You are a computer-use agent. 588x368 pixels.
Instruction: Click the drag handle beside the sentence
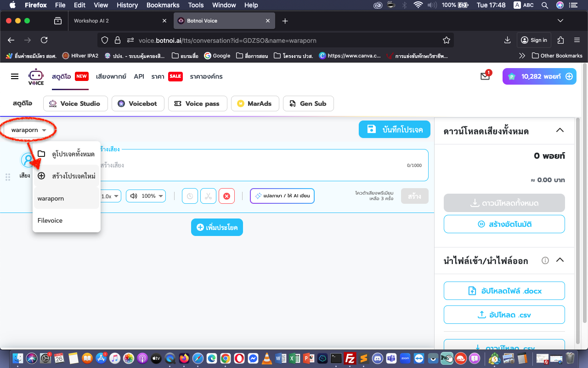click(8, 177)
